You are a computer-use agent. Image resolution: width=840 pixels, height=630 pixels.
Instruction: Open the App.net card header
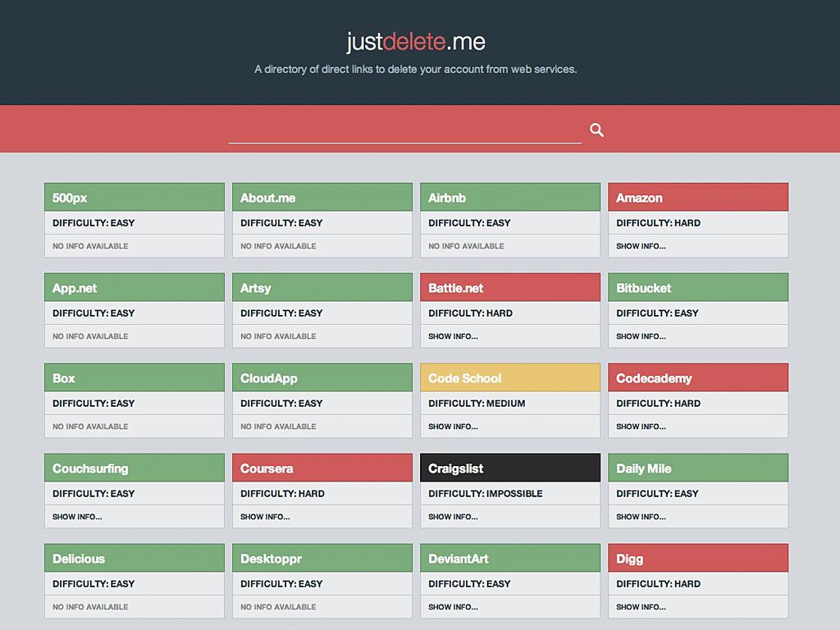click(134, 288)
